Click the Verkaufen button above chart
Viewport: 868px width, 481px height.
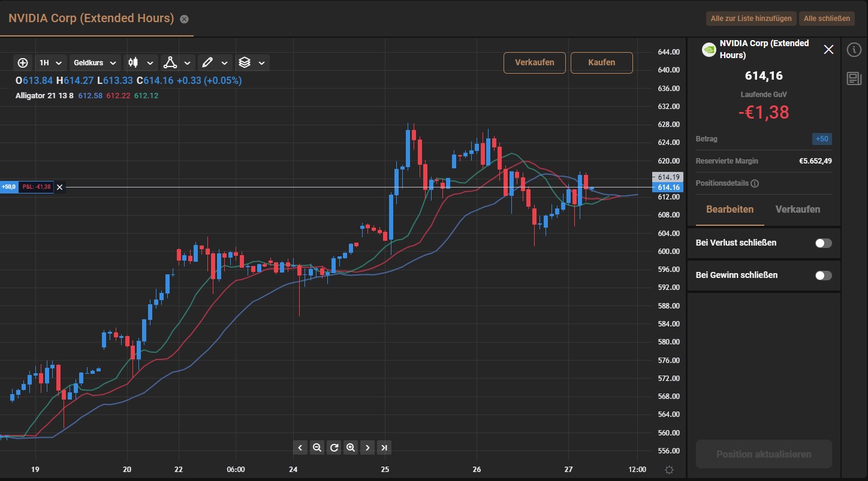pos(534,62)
